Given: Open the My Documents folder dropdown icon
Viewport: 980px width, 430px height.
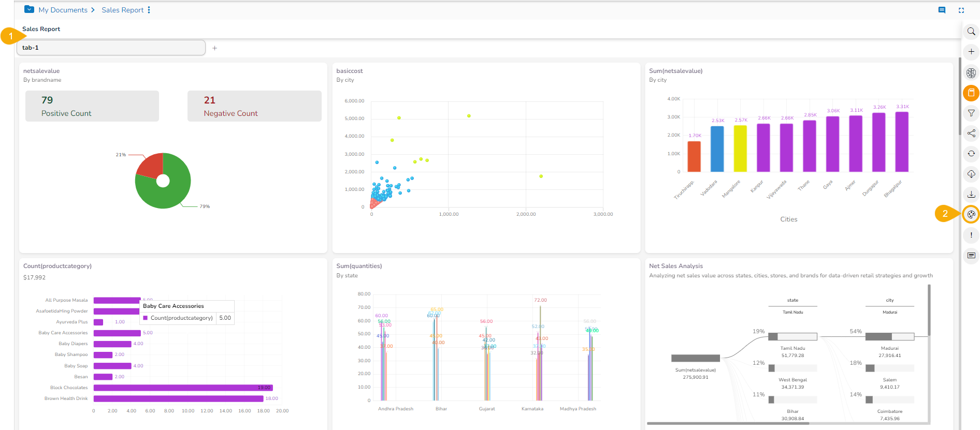Looking at the screenshot, I should [x=29, y=9].
